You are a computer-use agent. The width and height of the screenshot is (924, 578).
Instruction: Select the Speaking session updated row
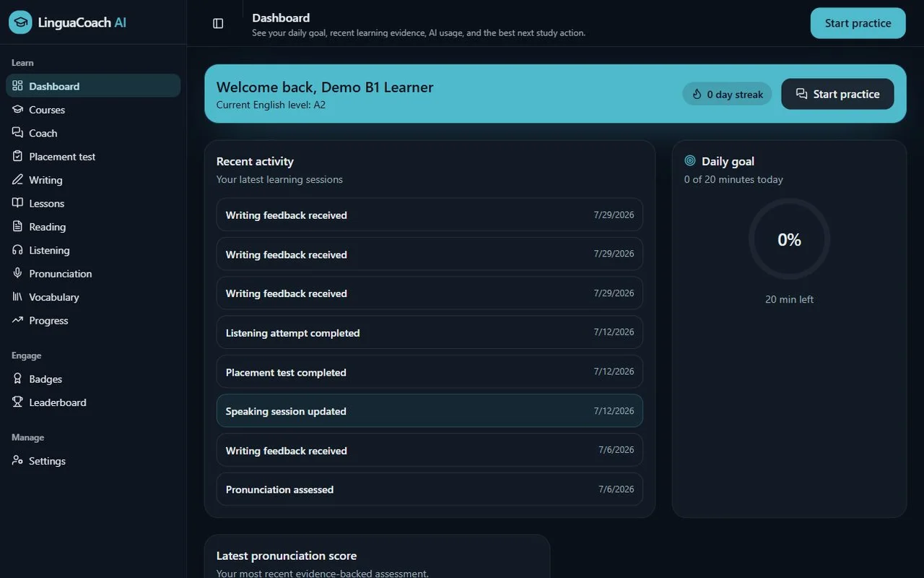(x=430, y=411)
